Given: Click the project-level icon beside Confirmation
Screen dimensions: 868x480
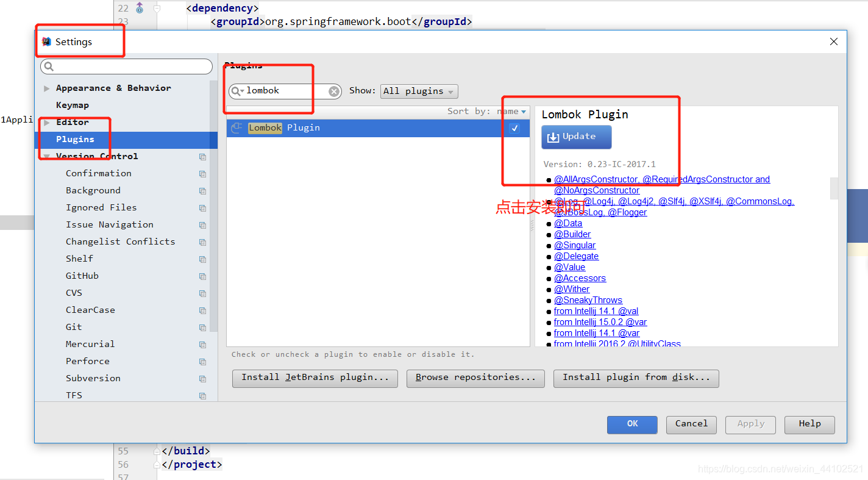Looking at the screenshot, I should pos(202,174).
